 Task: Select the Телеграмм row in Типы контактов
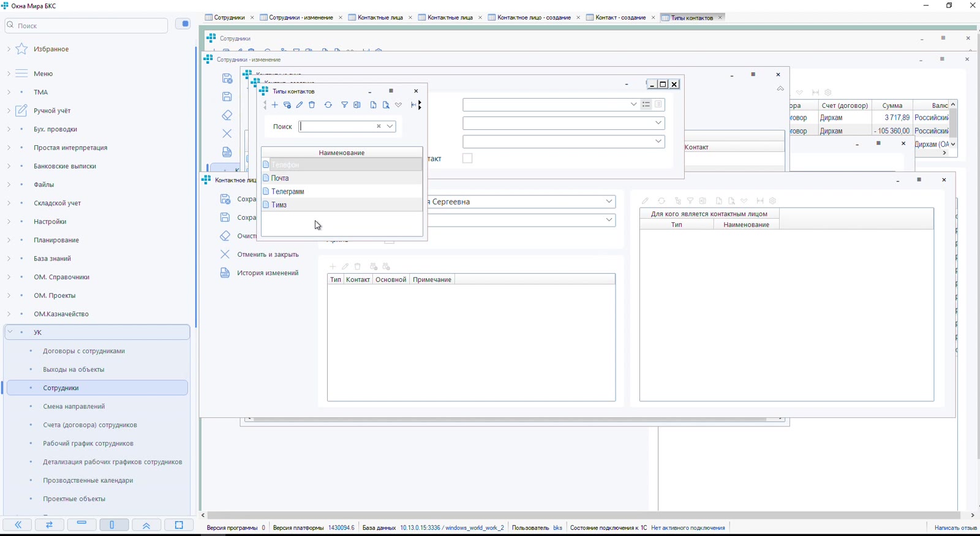pos(342,192)
